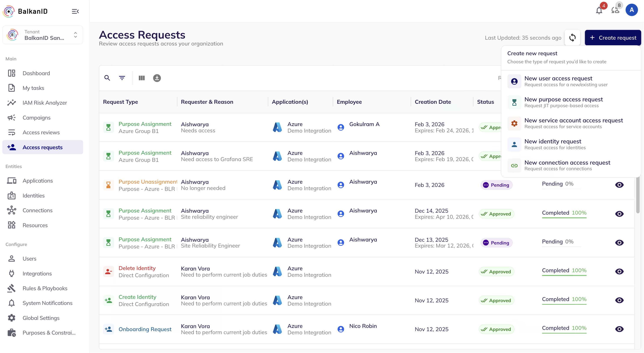View the Purpose Unassignment request eye icon
This screenshot has height=353, width=644.
(619, 185)
